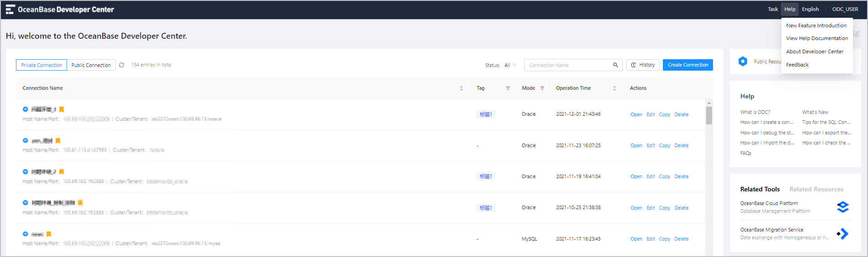Copy the connection dated 2021-11-19 16:41:04
The width and height of the screenshot is (868, 257).
point(665,176)
